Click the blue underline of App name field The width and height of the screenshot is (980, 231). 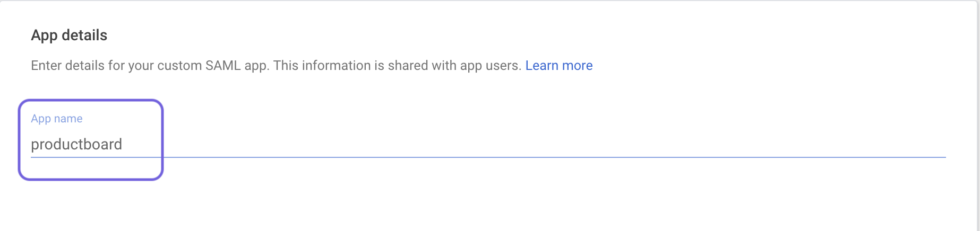click(488, 157)
